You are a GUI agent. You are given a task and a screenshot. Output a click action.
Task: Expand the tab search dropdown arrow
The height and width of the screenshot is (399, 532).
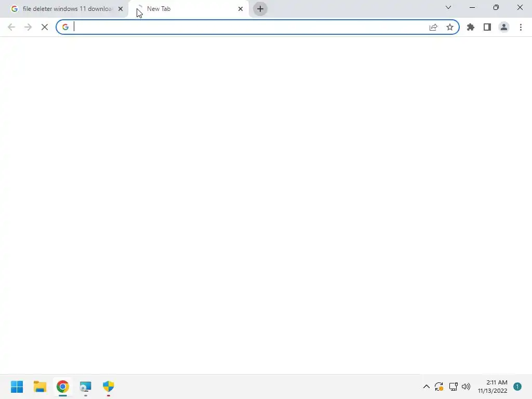coord(448,7)
